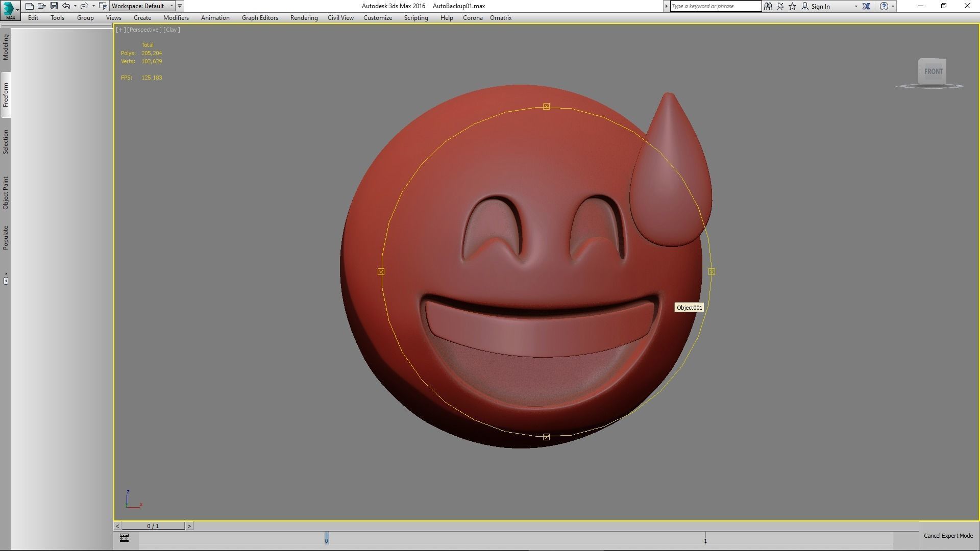Click Cancel Expert Mode button
980x551 pixels.
pyautogui.click(x=948, y=536)
